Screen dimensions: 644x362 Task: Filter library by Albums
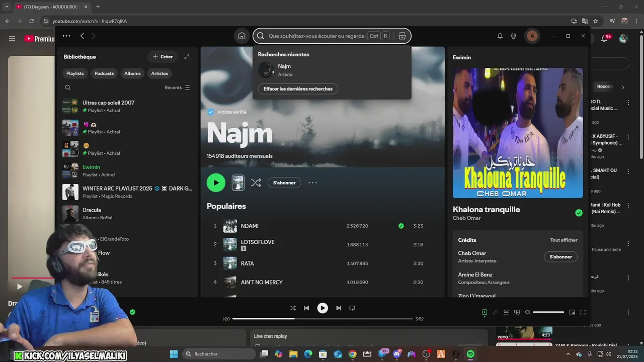pyautogui.click(x=132, y=73)
